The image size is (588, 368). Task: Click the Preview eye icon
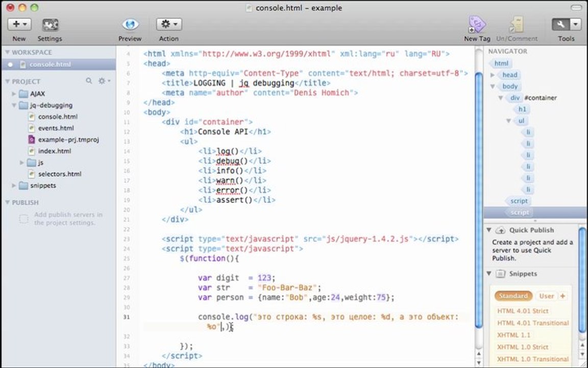click(x=130, y=25)
